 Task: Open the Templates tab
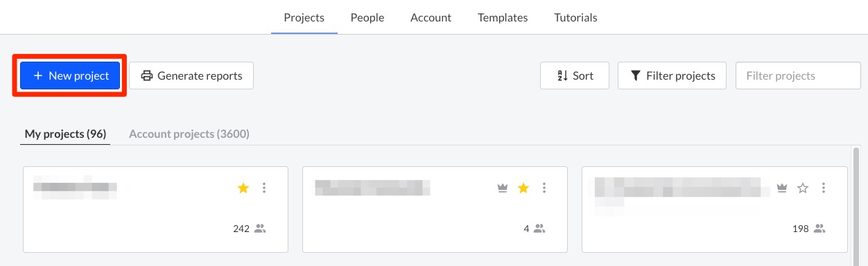tap(503, 17)
